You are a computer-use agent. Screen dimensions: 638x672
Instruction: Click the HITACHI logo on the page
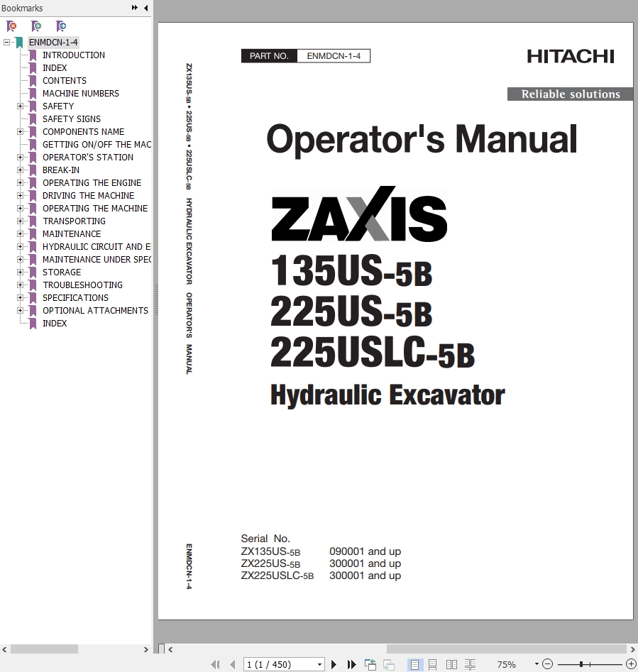[571, 56]
